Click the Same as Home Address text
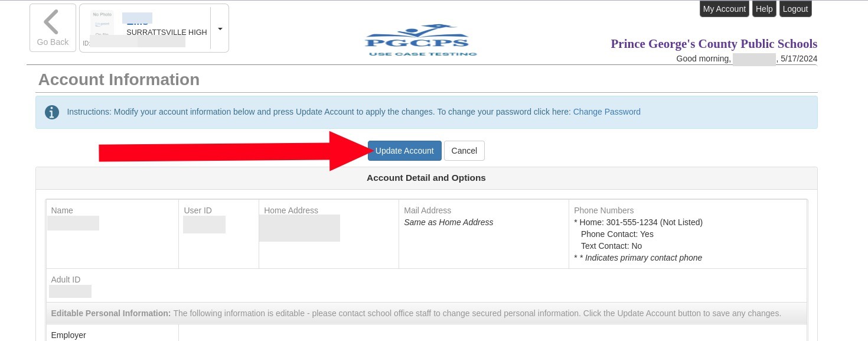This screenshot has width=868, height=341. point(448,222)
